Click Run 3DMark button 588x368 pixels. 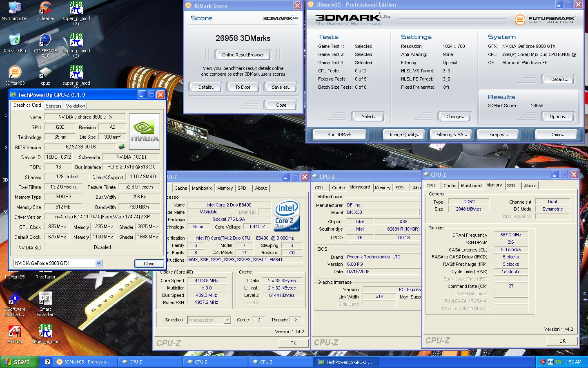339,135
